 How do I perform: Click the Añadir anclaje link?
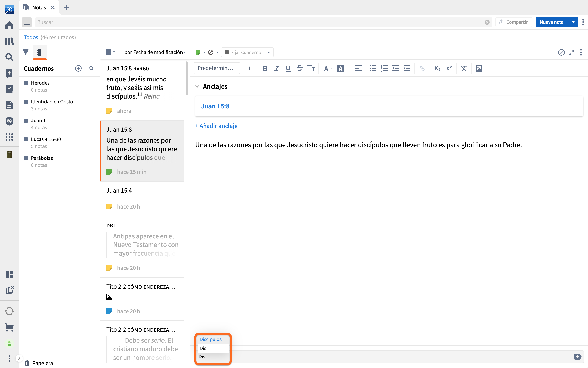tap(216, 126)
